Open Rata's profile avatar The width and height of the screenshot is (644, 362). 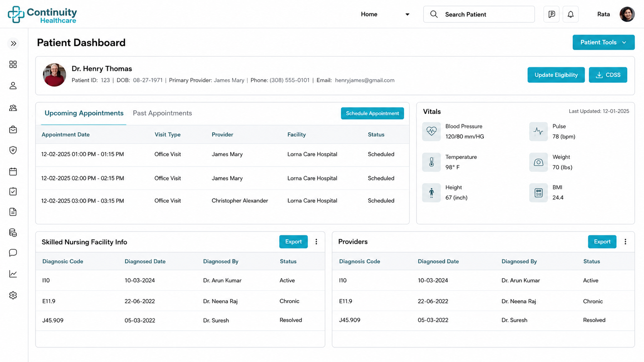tap(627, 14)
